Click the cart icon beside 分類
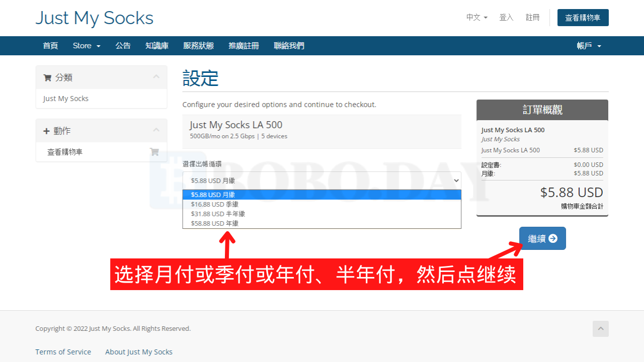Screen dimensions: 644x362 click(x=47, y=77)
